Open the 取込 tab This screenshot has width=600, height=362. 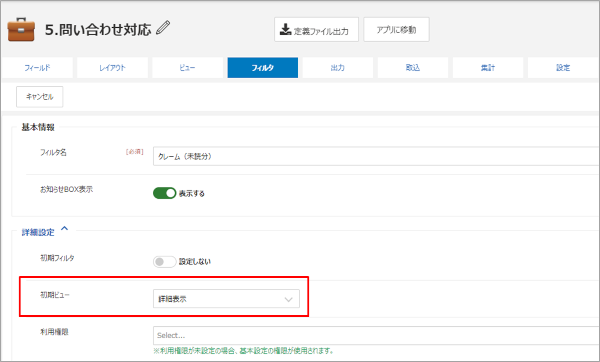[412, 68]
